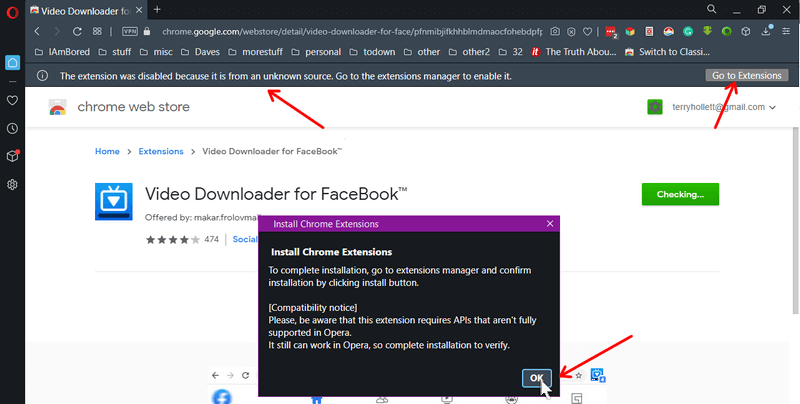The image size is (800, 404).
Task: Open the misc bookmarks folder
Action: click(x=156, y=52)
